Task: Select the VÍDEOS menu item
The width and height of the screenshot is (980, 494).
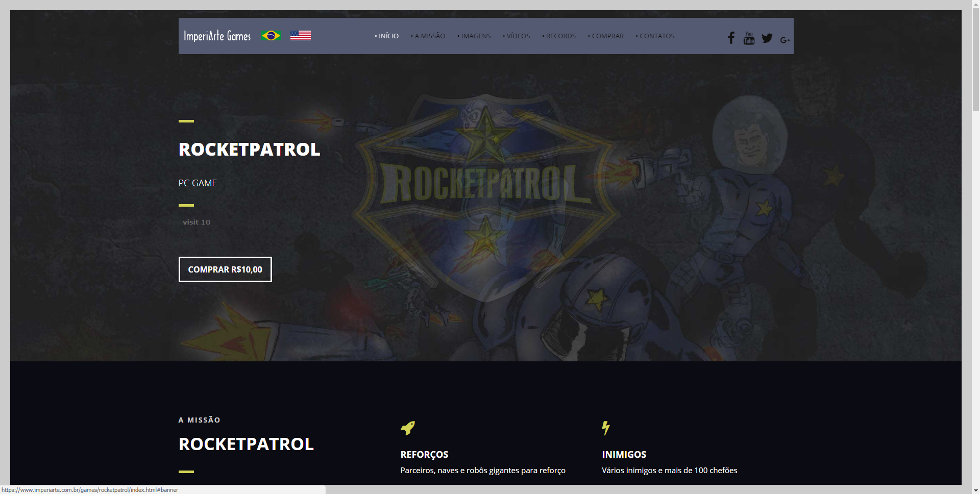Action: (516, 36)
